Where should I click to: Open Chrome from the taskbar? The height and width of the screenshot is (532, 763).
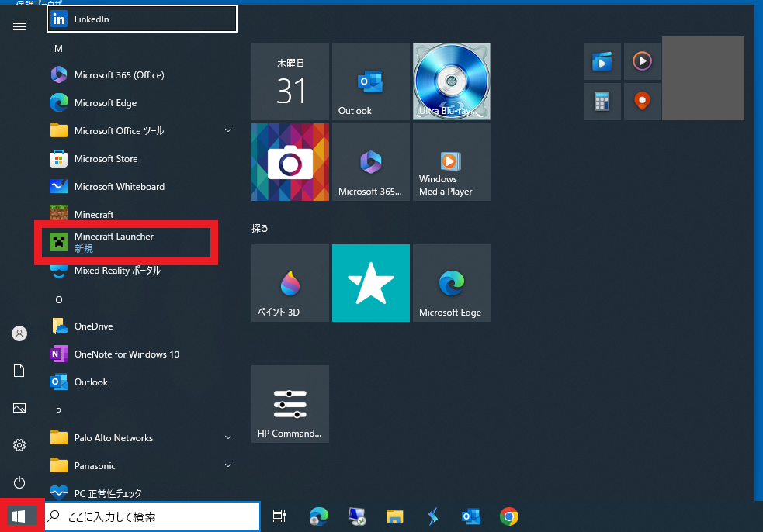(x=509, y=516)
